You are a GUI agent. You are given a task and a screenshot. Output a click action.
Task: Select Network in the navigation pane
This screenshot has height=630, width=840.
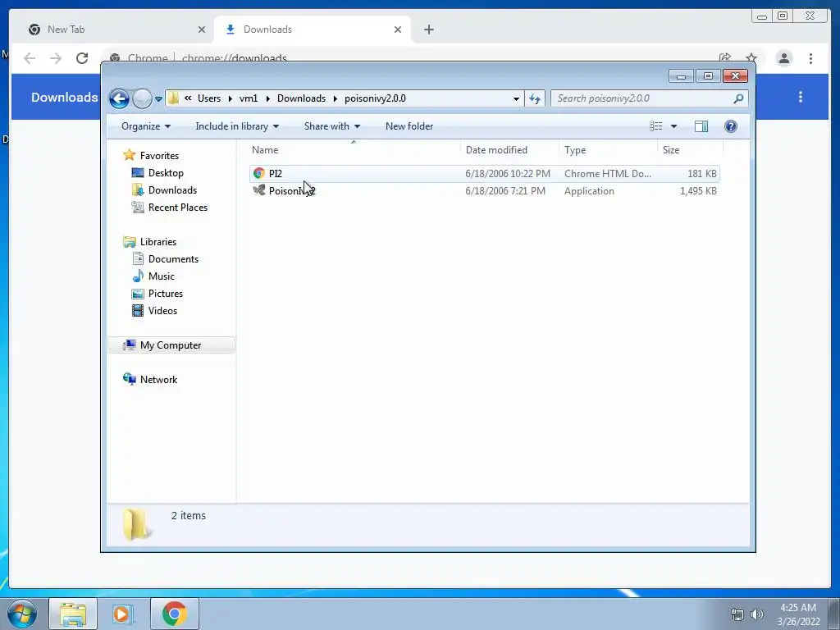158,379
